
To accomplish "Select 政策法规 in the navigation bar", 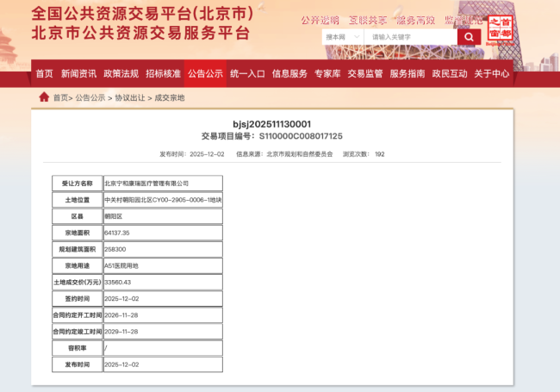I will coord(121,73).
